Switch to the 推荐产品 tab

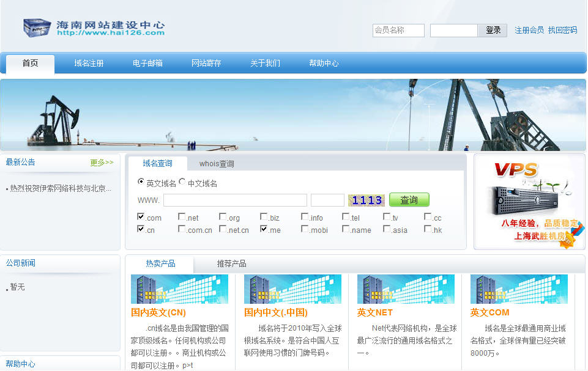(x=231, y=263)
